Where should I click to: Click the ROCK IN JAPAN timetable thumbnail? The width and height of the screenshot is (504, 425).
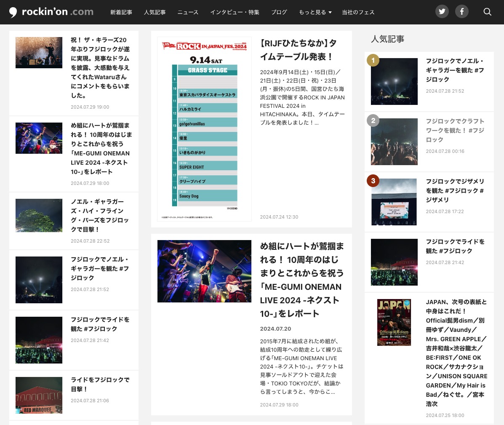(x=204, y=128)
